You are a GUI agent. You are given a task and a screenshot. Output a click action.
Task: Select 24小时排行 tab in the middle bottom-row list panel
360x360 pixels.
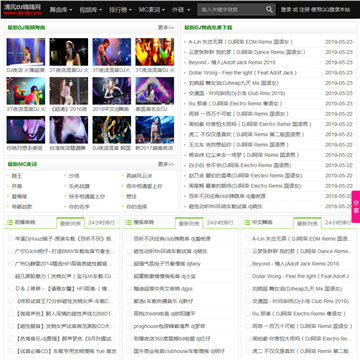[220, 223]
